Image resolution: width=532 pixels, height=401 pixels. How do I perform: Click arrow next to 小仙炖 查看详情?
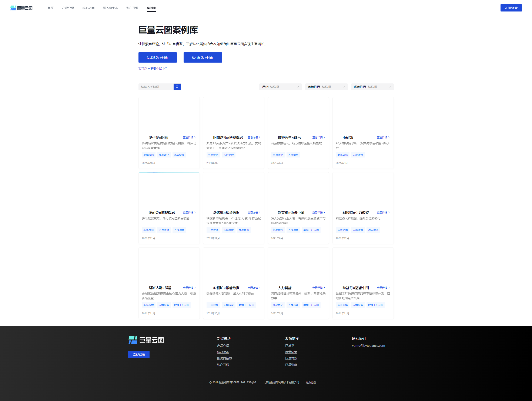(389, 137)
